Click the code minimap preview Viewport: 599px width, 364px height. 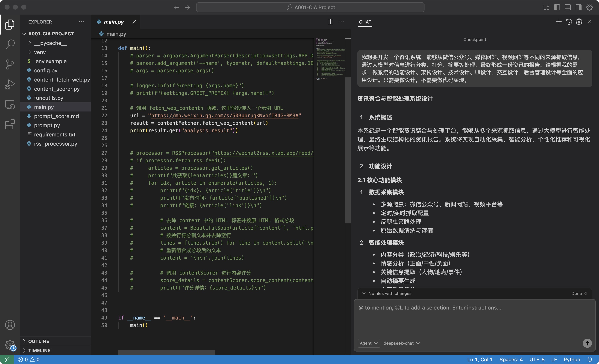[x=330, y=59]
